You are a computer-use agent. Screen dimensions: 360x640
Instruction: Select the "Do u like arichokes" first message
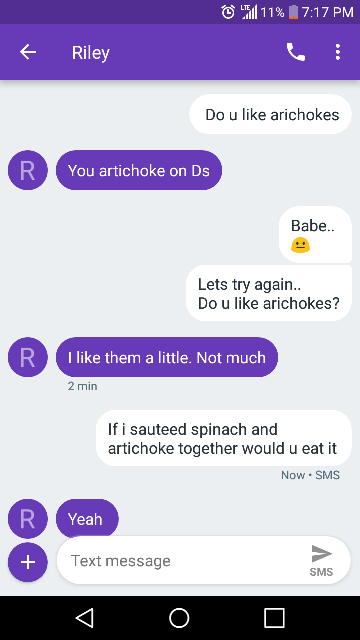click(x=271, y=114)
